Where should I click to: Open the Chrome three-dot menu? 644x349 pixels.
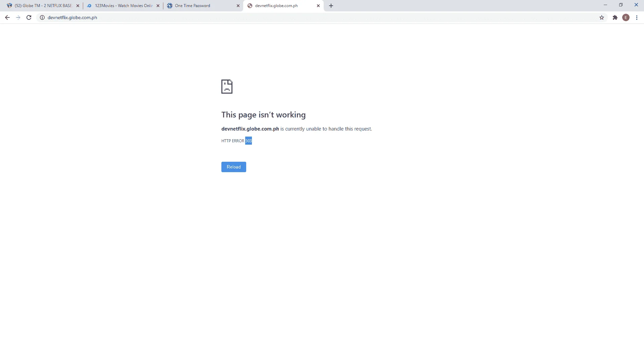[x=637, y=17]
